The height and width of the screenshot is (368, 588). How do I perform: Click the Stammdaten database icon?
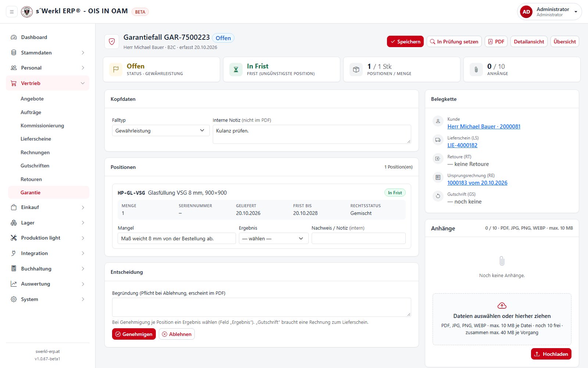[14, 53]
